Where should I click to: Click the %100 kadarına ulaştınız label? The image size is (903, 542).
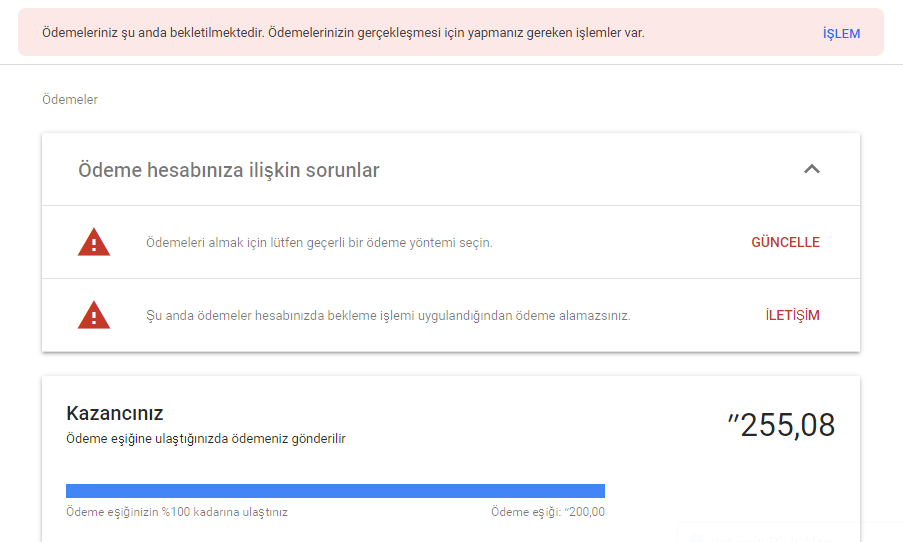[177, 512]
